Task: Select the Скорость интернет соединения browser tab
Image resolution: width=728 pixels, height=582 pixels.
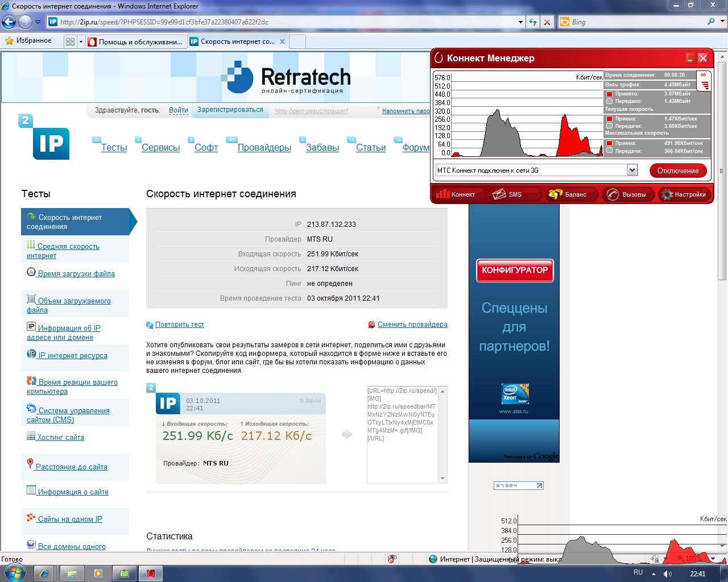Action: (237, 41)
